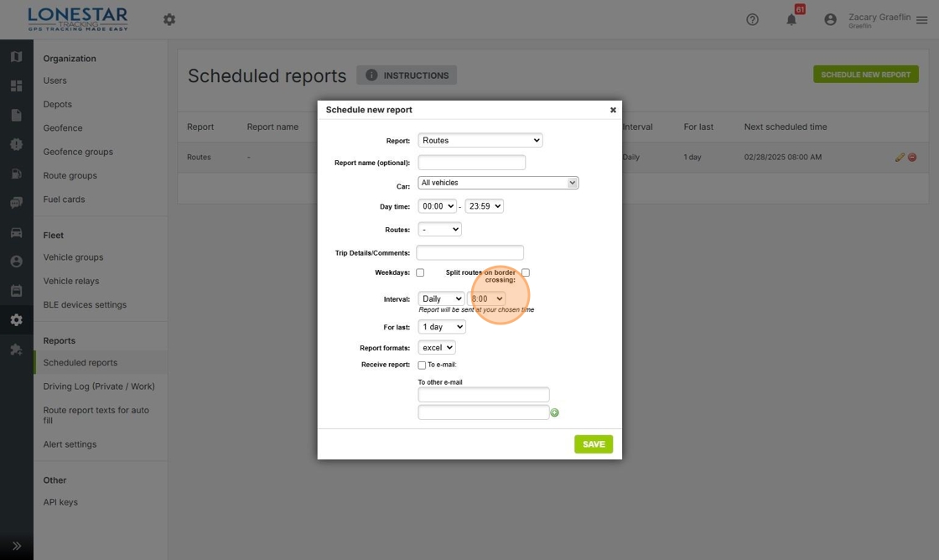
Task: Click the Next scheduled time column header
Action: (785, 127)
